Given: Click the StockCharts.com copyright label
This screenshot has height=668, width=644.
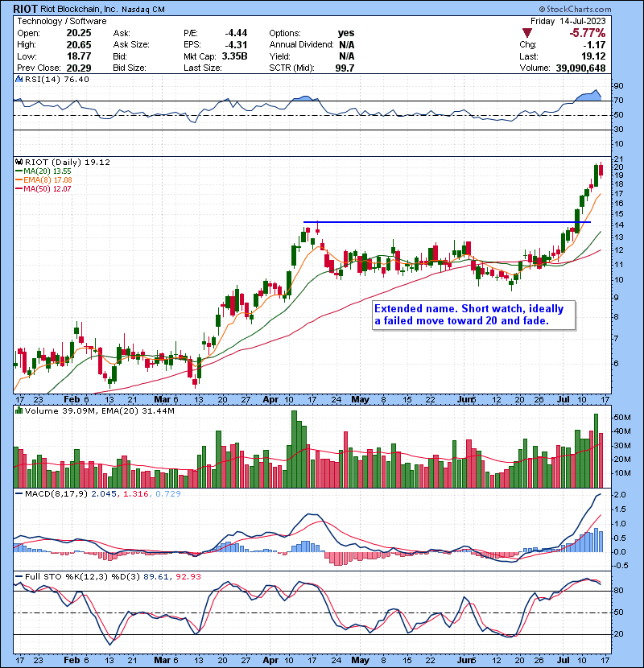Looking at the screenshot, I should click(x=575, y=9).
